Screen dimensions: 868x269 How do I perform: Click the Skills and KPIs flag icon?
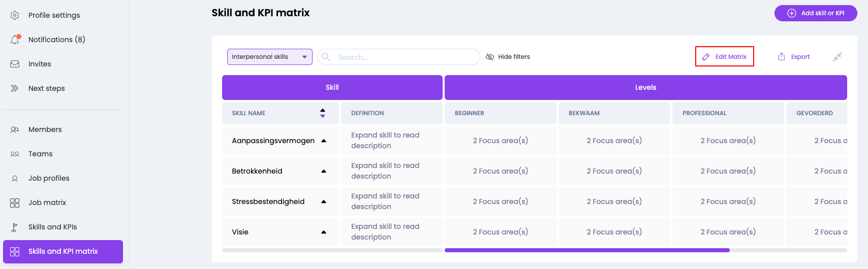[x=15, y=227]
